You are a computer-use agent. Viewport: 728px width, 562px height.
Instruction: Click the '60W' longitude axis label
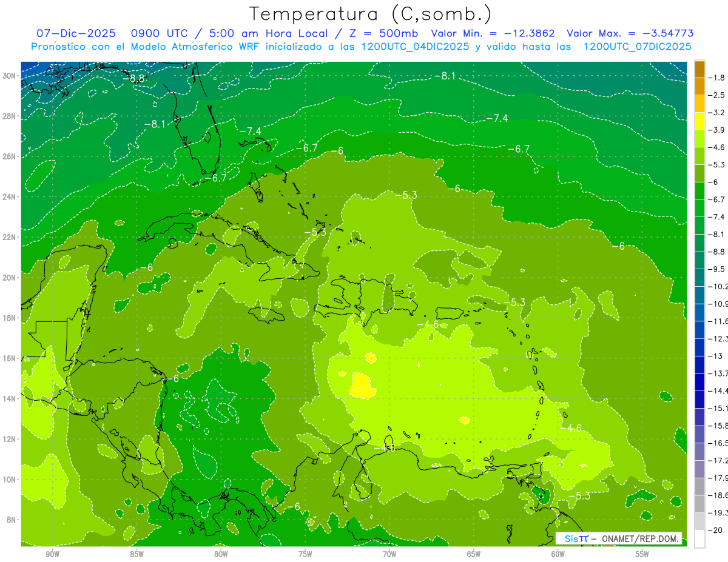[x=558, y=554]
